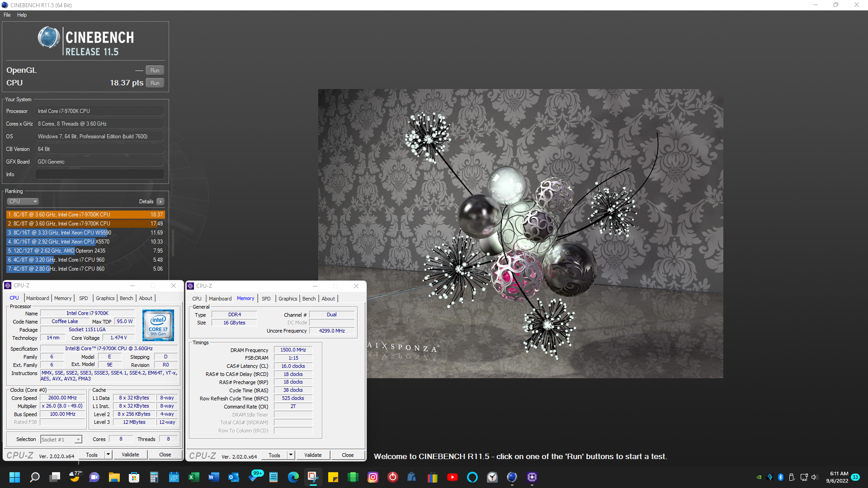The image size is (868, 488).
Task: Select Xeon W5590 ranking entry
Action: coord(85,233)
